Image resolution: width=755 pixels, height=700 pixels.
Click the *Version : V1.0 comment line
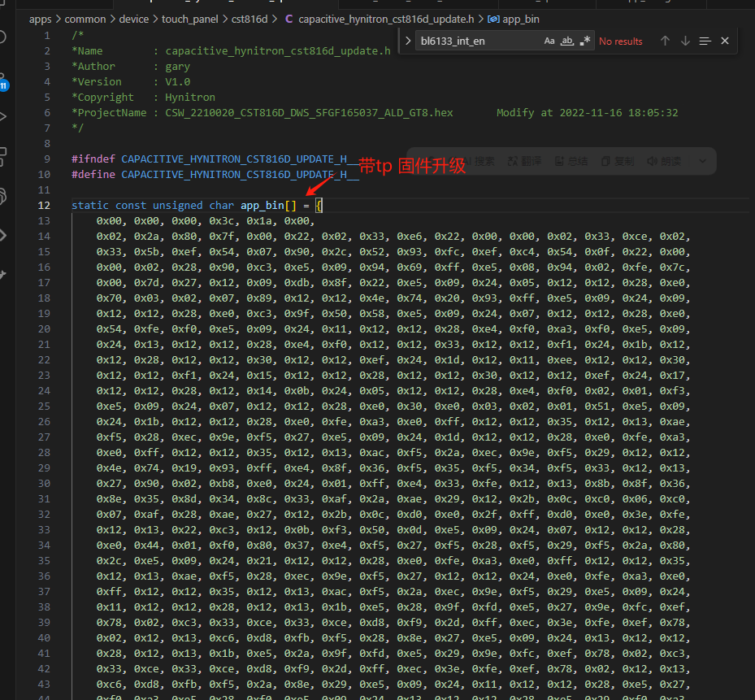[131, 82]
